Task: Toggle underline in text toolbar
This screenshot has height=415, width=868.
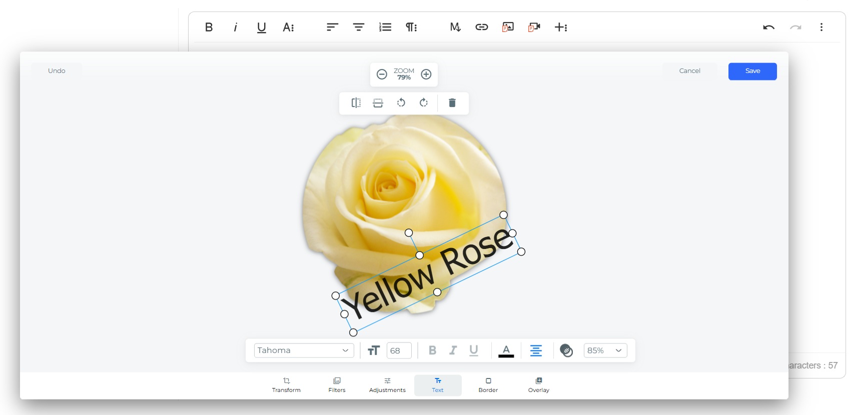Action: point(474,350)
